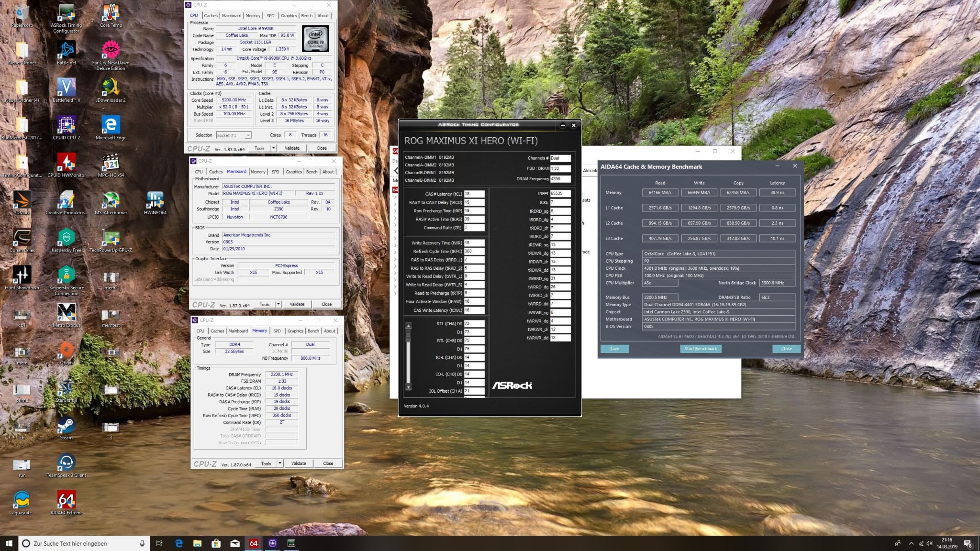Launch MPC-HC x64 media player icon

(x=111, y=165)
